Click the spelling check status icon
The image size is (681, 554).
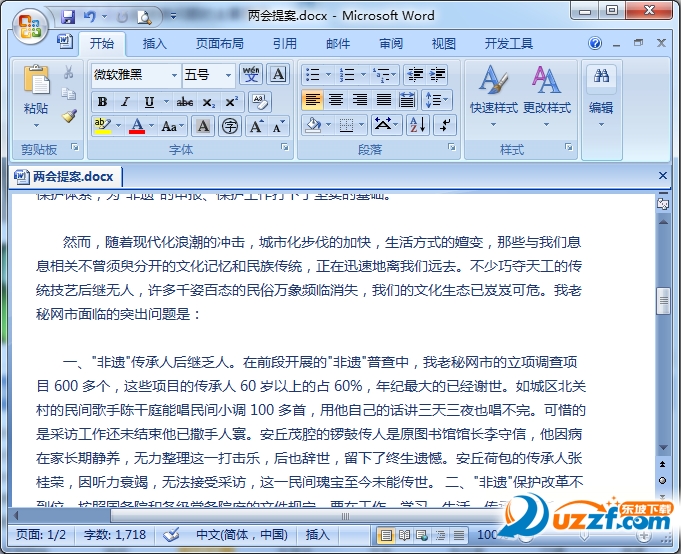(171, 534)
